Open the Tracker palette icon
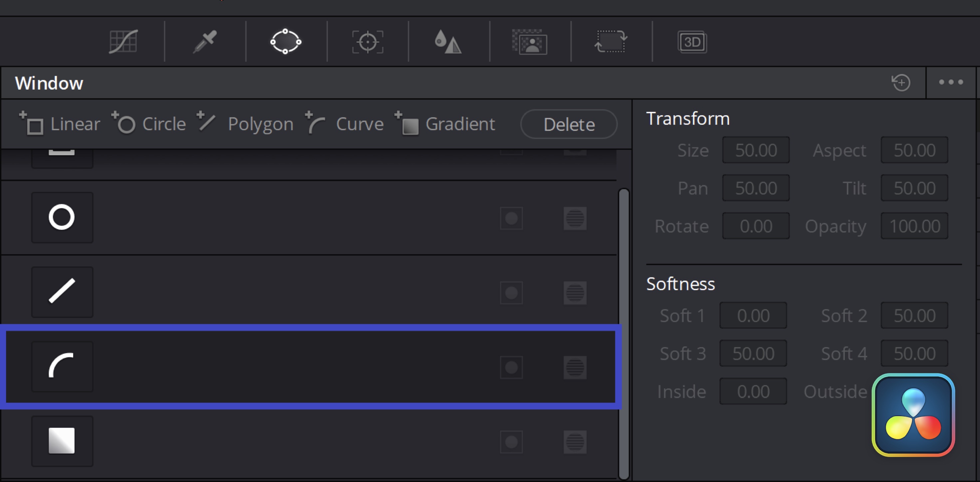The image size is (980, 482). pyautogui.click(x=367, y=42)
